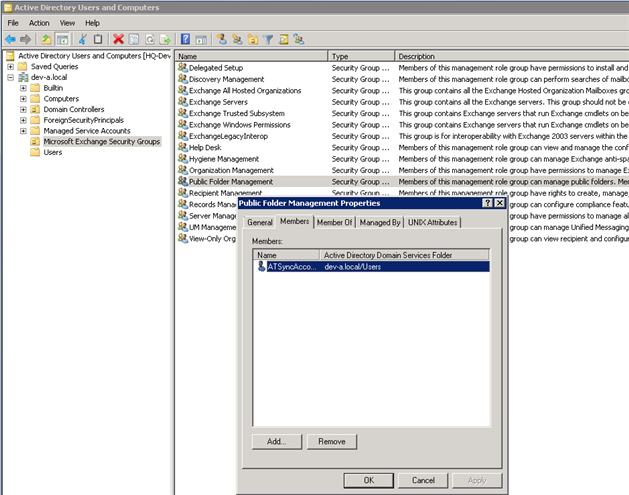
Task: Click the Add... button
Action: 276,441
